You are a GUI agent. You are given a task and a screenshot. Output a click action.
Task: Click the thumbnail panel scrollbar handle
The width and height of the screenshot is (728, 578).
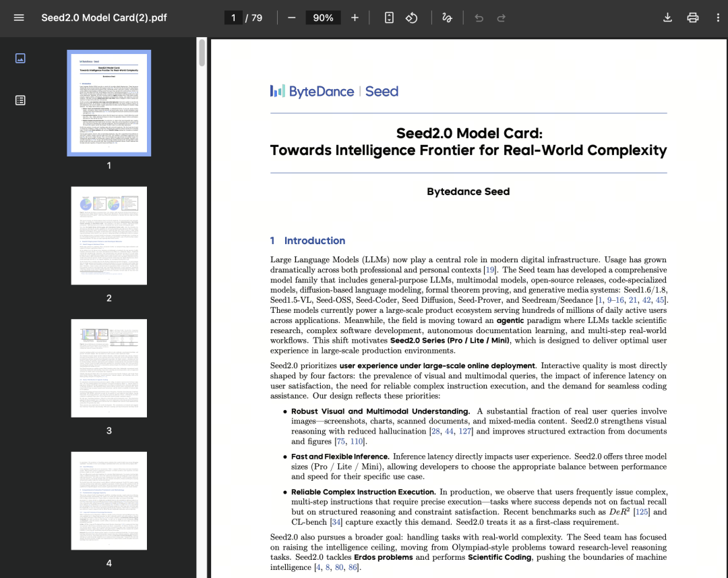202,53
